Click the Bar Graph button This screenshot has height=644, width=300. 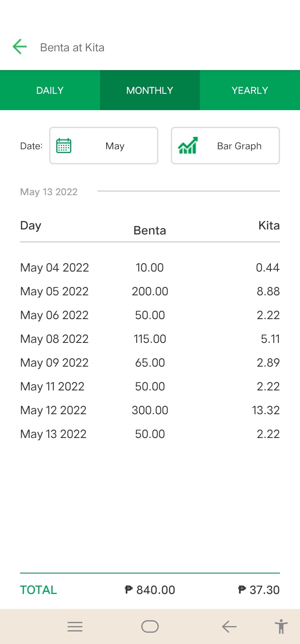225,146
